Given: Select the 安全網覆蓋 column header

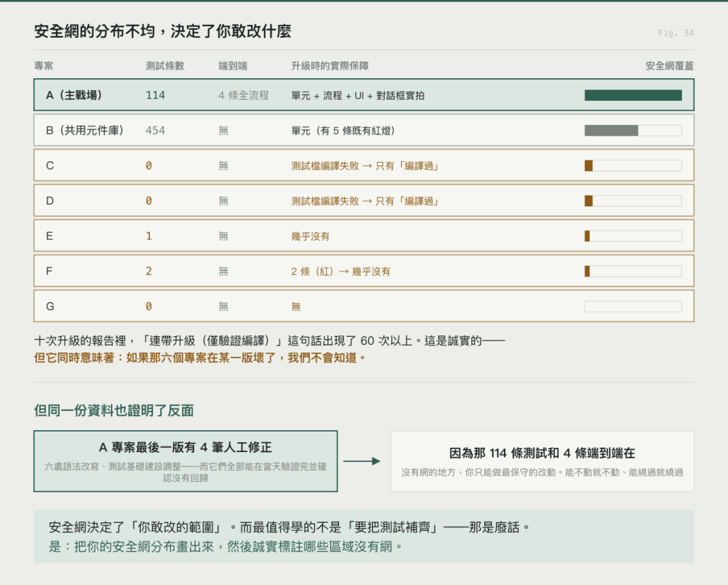Looking at the screenshot, I should tap(670, 66).
